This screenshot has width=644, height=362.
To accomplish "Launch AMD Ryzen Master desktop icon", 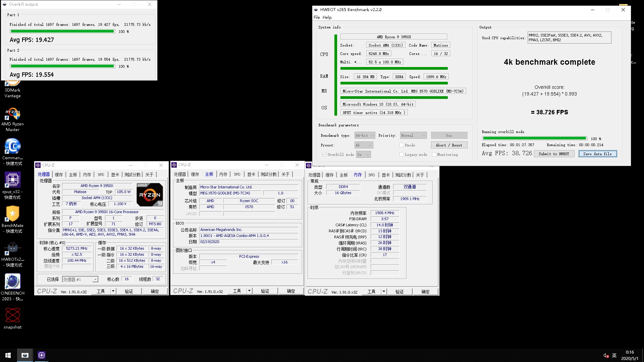I will point(12,120).
